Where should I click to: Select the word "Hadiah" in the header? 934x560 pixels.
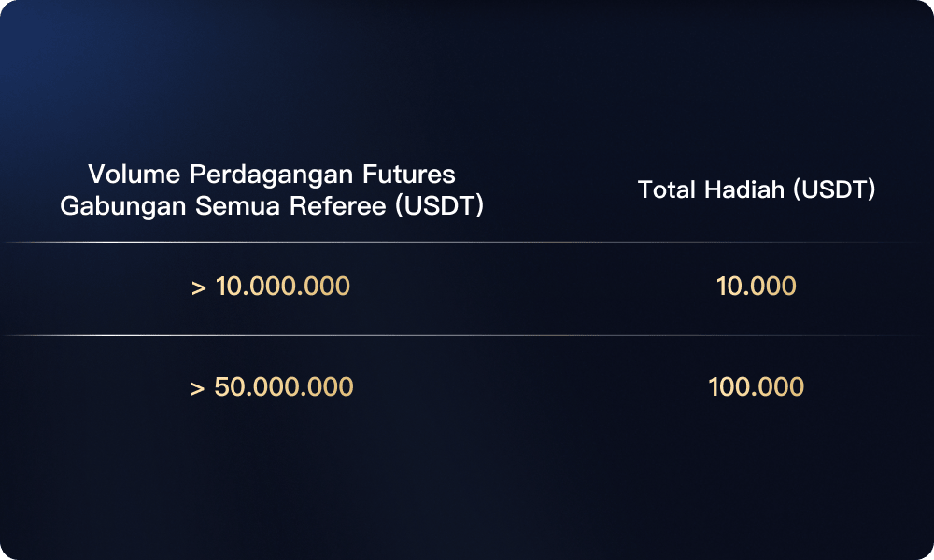pyautogui.click(x=744, y=189)
